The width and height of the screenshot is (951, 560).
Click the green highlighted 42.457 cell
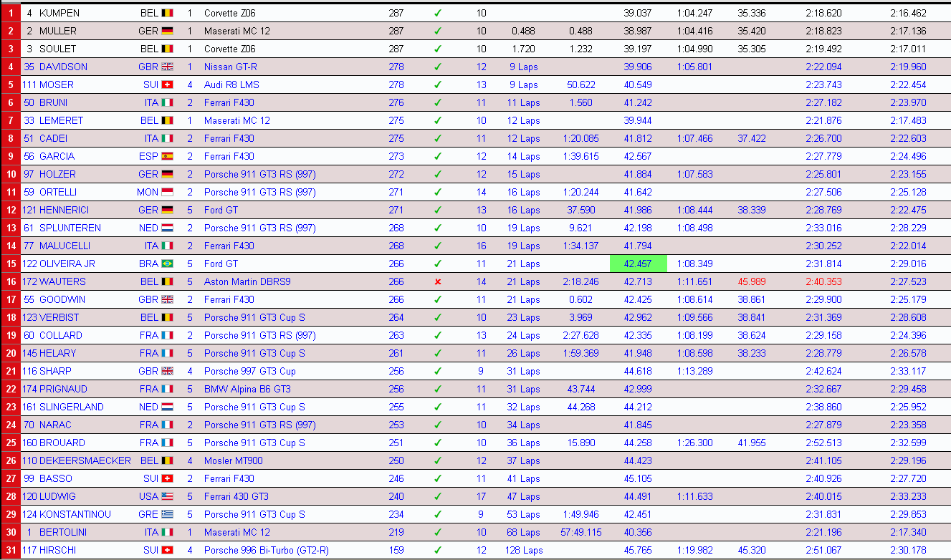pyautogui.click(x=638, y=264)
